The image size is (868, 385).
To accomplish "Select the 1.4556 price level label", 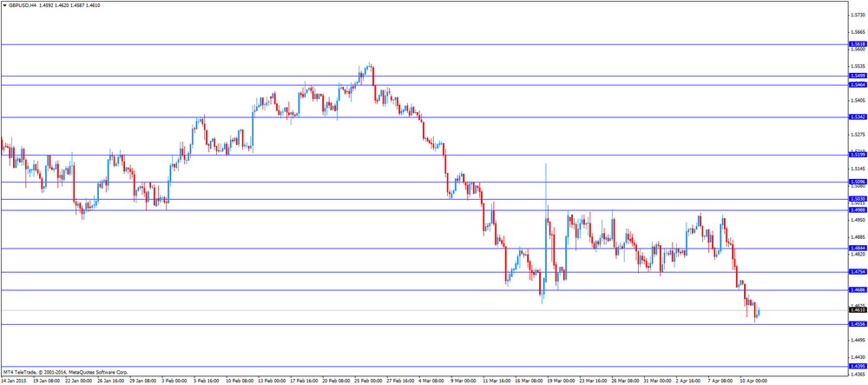I will click(x=857, y=325).
